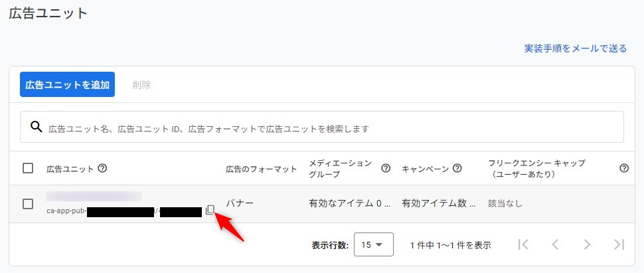The image size is (644, 273).
Task: Tick the select-all header checkbox
Action: tap(28, 169)
